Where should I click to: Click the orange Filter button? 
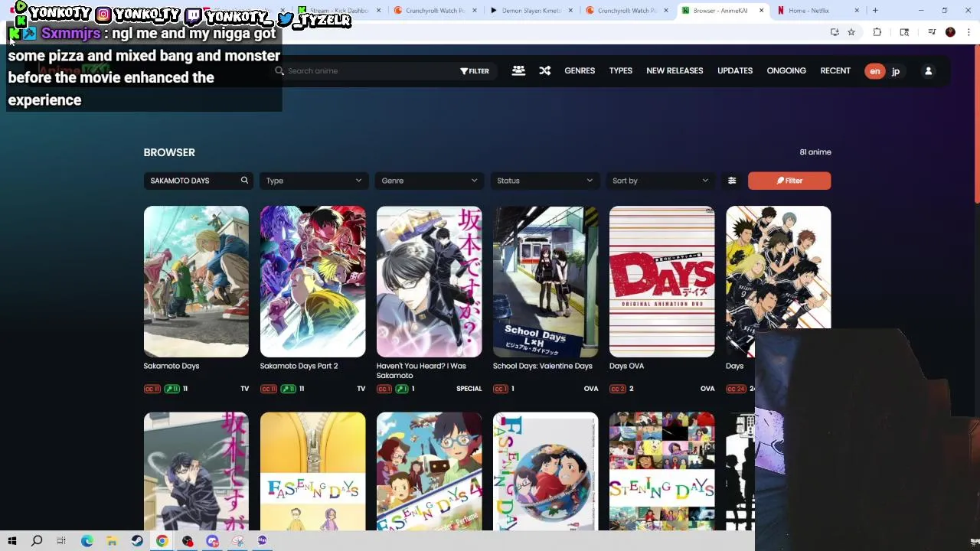coord(789,181)
